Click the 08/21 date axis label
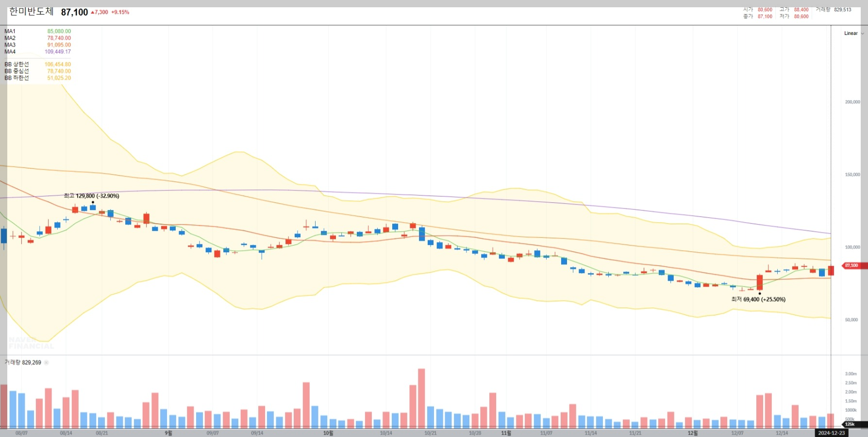 tap(102, 433)
